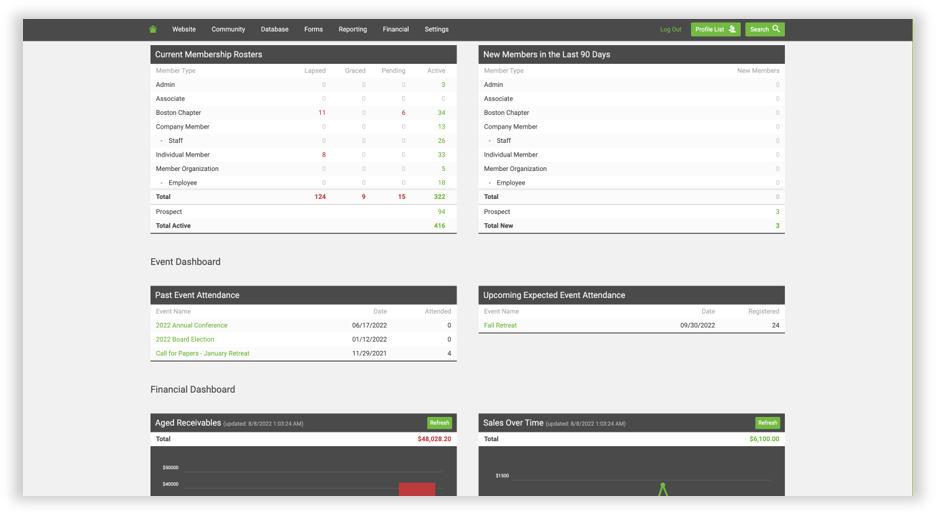Expand the Reporting navigation menu
936x515 pixels.
(352, 30)
